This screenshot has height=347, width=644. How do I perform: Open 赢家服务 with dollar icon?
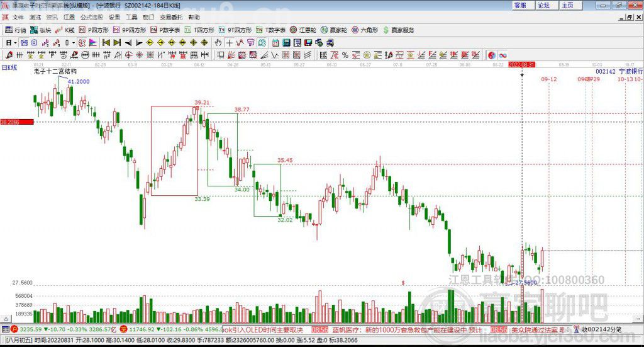tap(399, 30)
